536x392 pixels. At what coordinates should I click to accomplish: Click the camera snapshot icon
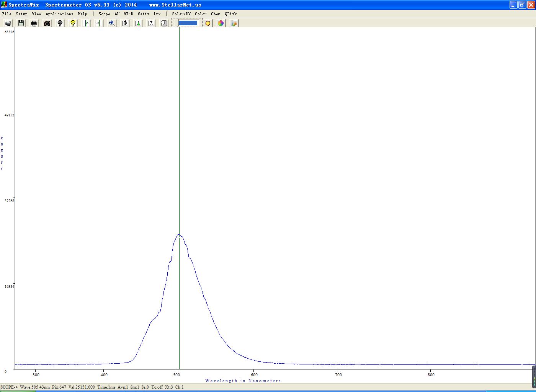tap(47, 23)
